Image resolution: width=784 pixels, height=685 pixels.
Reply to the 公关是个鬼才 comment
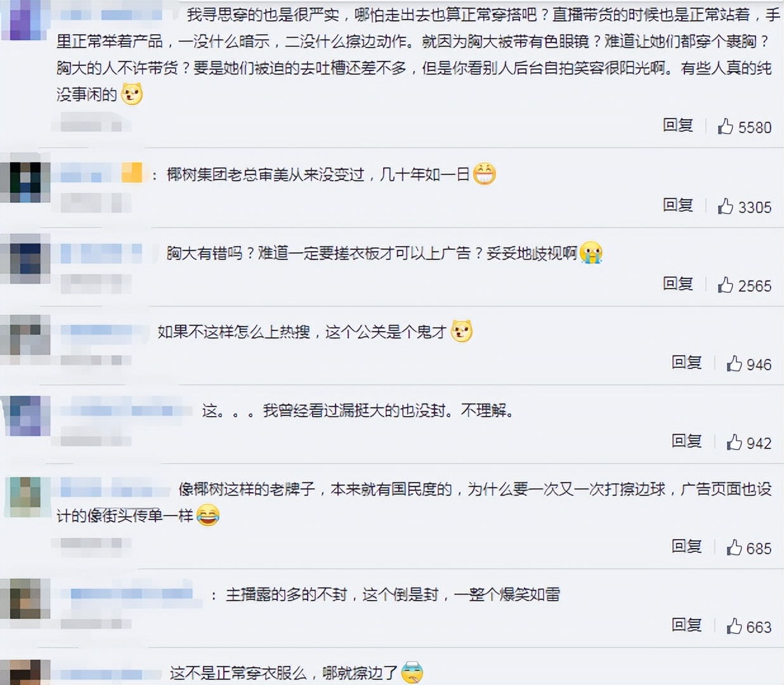point(686,363)
